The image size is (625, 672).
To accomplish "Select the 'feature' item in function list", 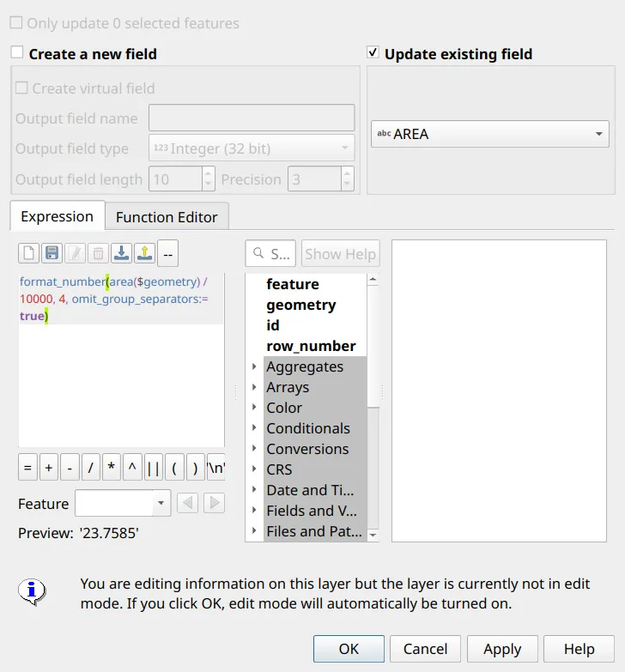I will click(x=293, y=284).
